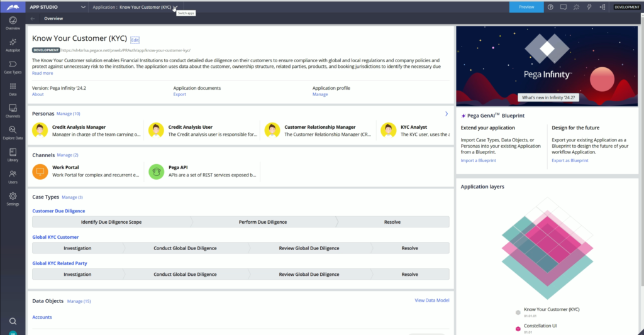The width and height of the screenshot is (644, 335).
Task: Click Export as Blueprint link
Action: point(570,160)
